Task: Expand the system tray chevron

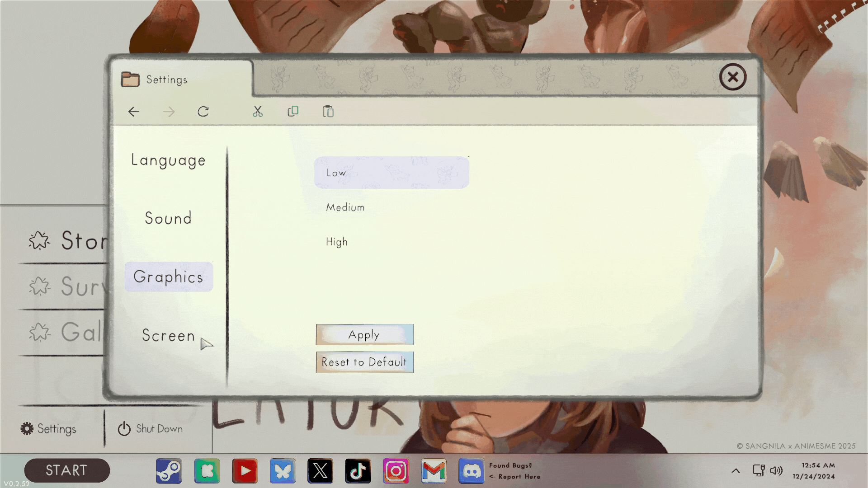Action: pyautogui.click(x=736, y=471)
